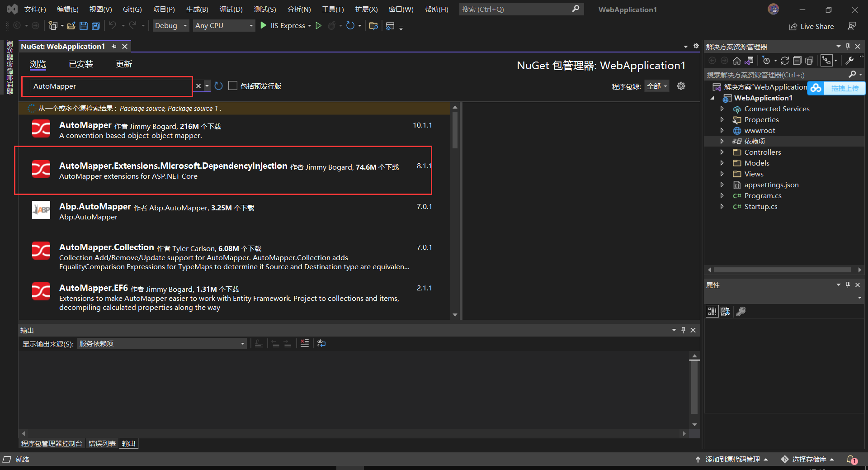Screen dimensions: 868x470
Task: Click the NuGet tab options gear
Action: (696, 46)
